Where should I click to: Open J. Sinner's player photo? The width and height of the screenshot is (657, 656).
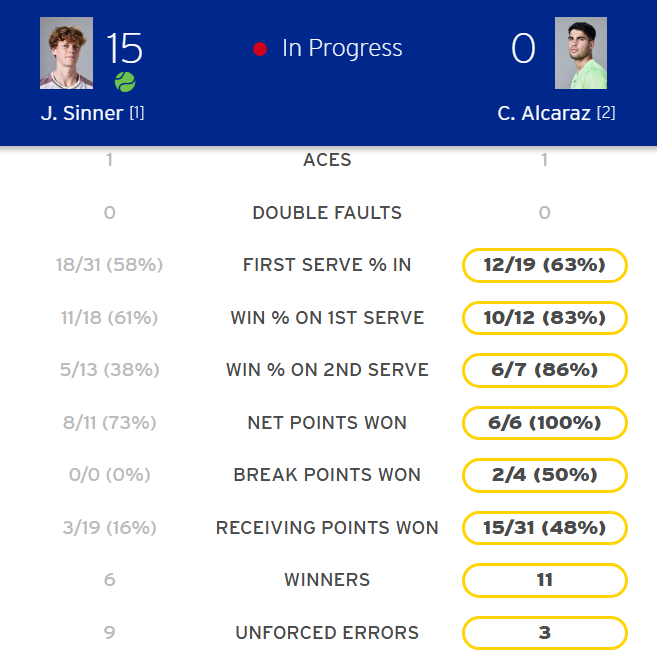coord(66,53)
